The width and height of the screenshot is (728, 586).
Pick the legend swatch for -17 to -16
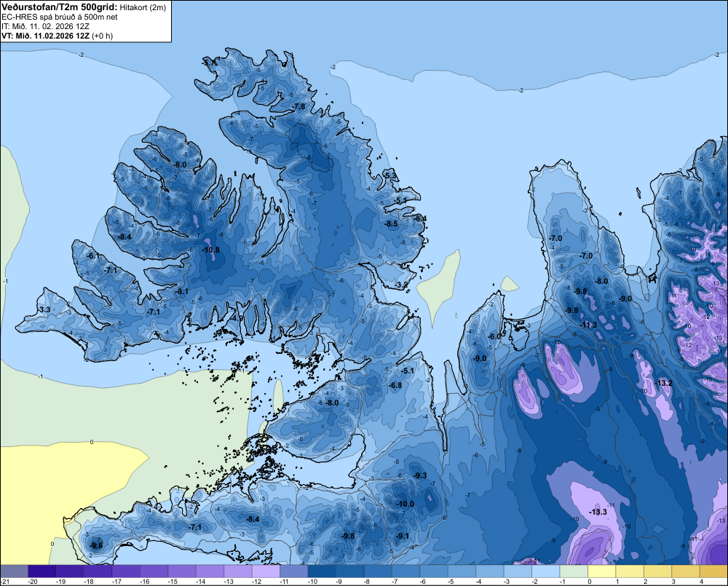126,571
